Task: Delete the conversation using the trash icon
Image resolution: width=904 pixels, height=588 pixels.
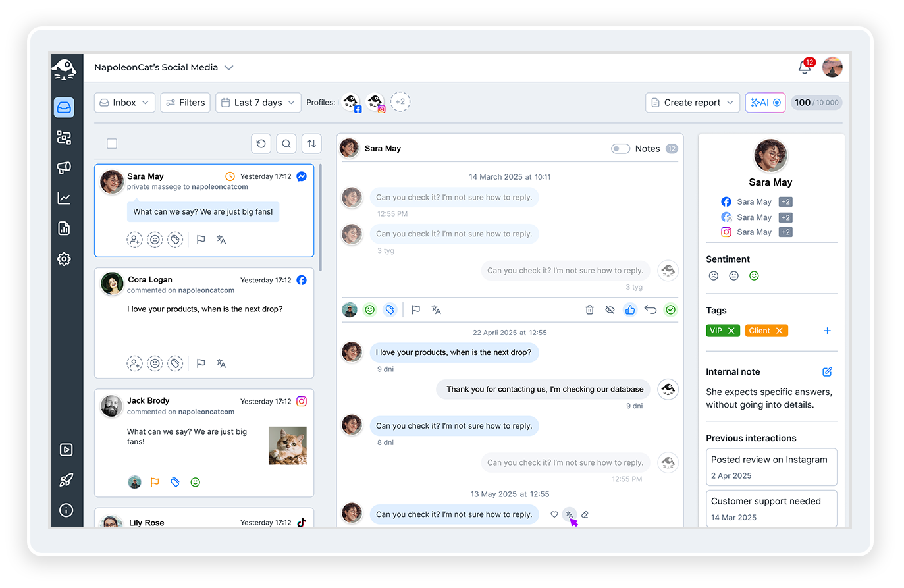Action: coord(589,309)
